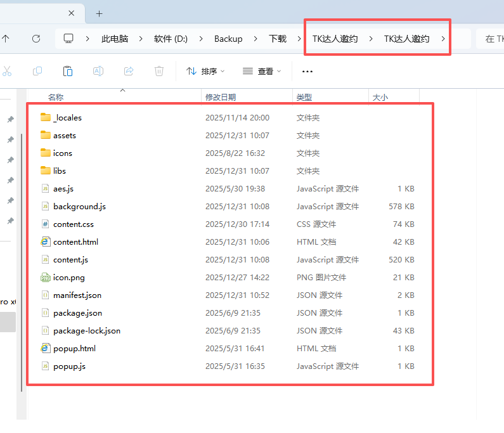The image size is (504, 433).
Task: Open the 排序 sort dropdown
Action: click(x=205, y=72)
